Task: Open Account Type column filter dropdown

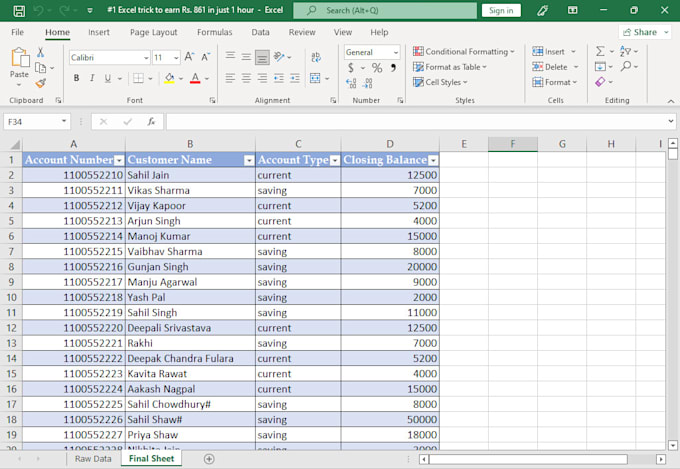Action: click(335, 161)
